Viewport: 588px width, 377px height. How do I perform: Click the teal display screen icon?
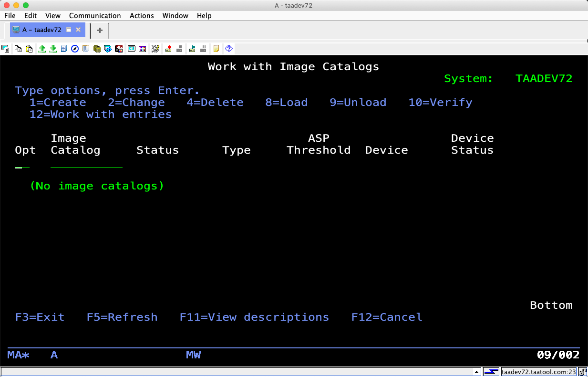[x=131, y=49]
